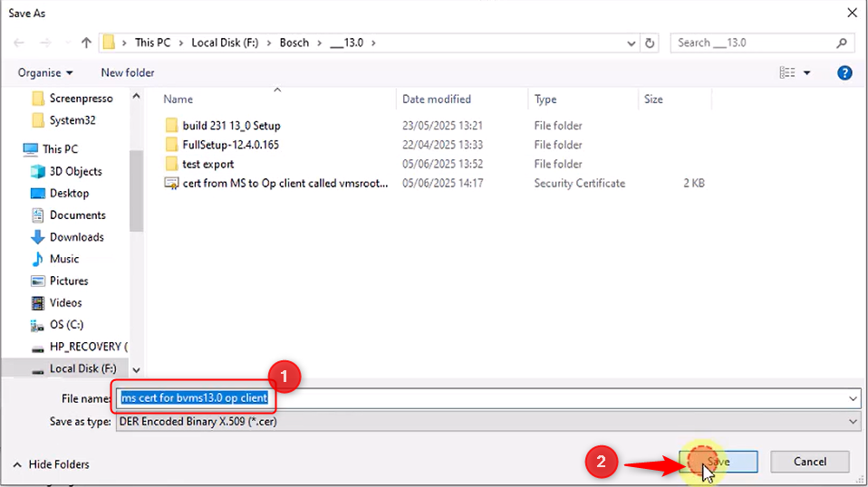This screenshot has width=868, height=487.
Task: Go back using the left arrow
Action: (19, 43)
